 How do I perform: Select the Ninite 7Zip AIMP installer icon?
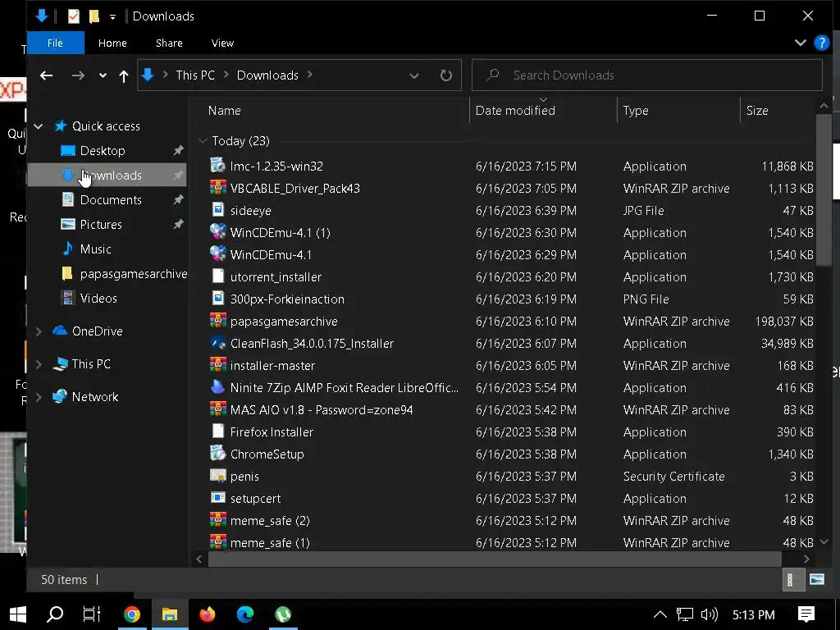[x=217, y=387]
